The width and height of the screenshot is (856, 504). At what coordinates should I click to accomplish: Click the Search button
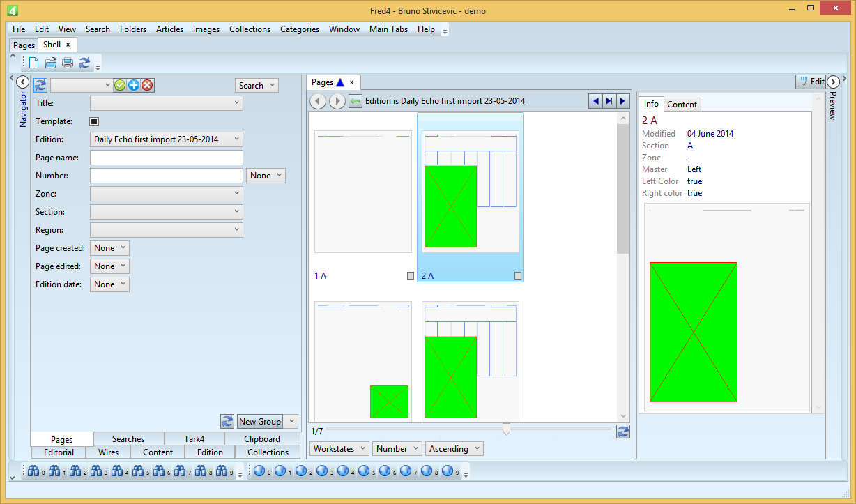point(257,85)
